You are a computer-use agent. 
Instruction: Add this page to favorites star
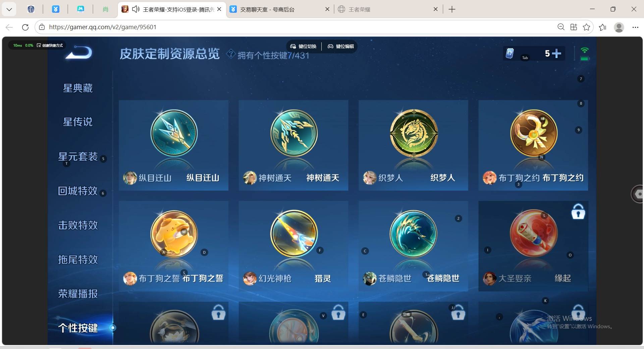pyautogui.click(x=586, y=27)
